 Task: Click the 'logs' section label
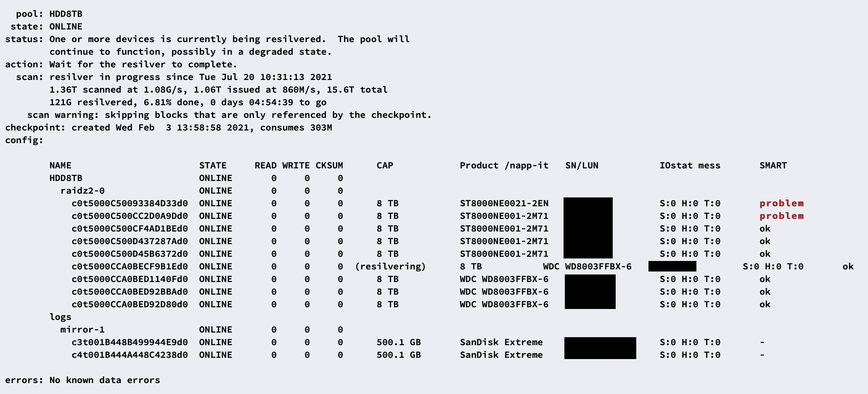point(60,317)
